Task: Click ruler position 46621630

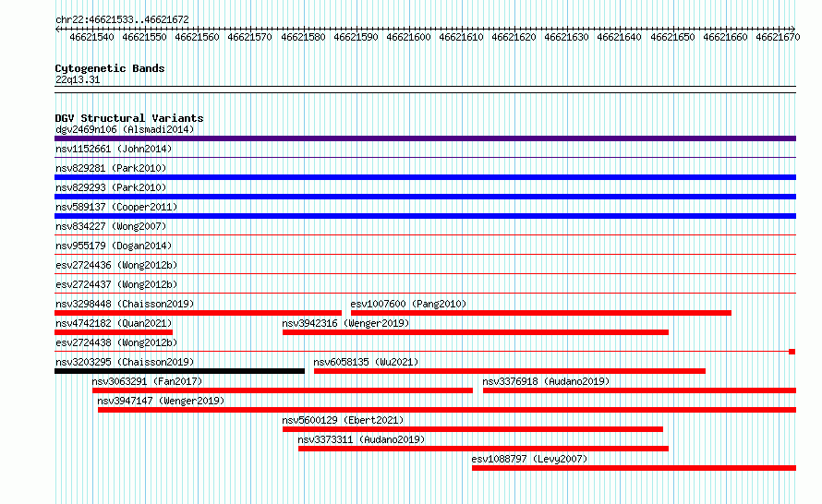Action: coord(567,37)
